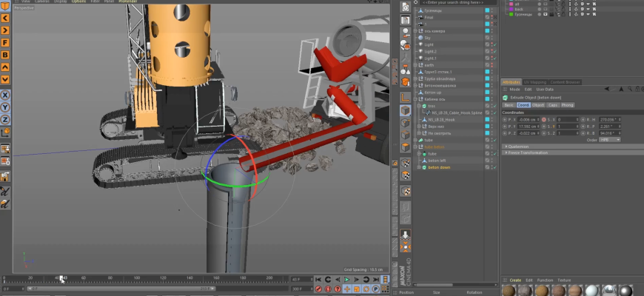644x296 pixels.
Task: Toggle the Z axis lock button
Action: tap(5, 119)
